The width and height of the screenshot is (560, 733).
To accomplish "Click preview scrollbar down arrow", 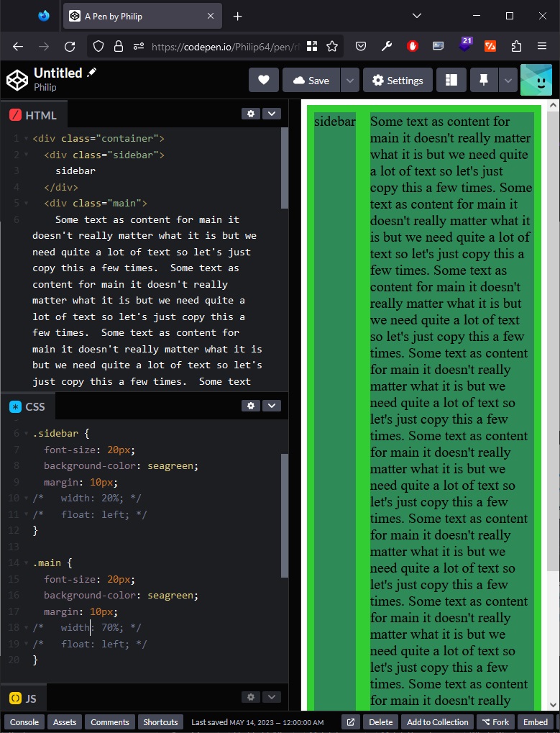I will 553,705.
